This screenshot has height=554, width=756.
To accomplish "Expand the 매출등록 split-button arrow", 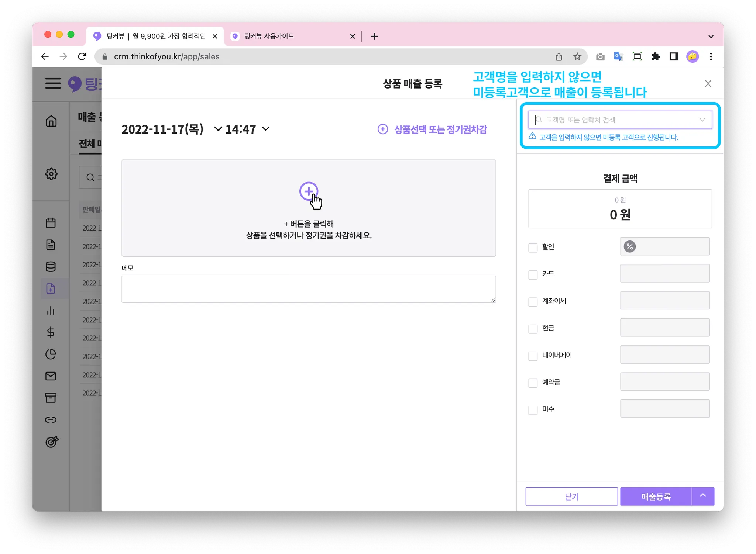I will pos(703,496).
